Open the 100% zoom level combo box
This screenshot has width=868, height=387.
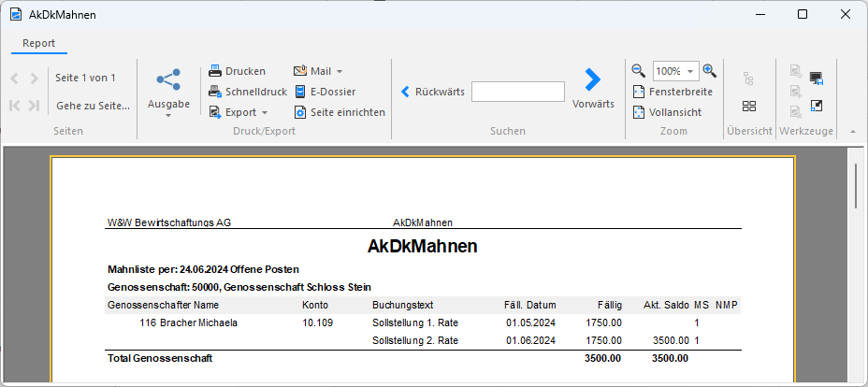676,71
